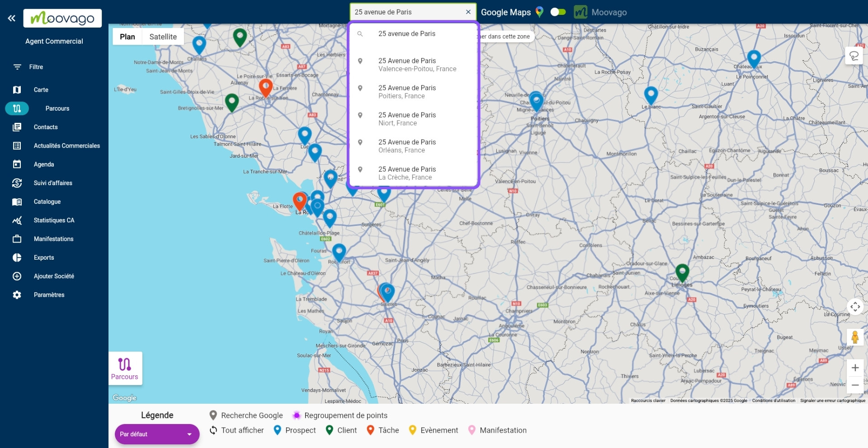
Task: Open the Catalogue panel
Action: tap(47, 201)
